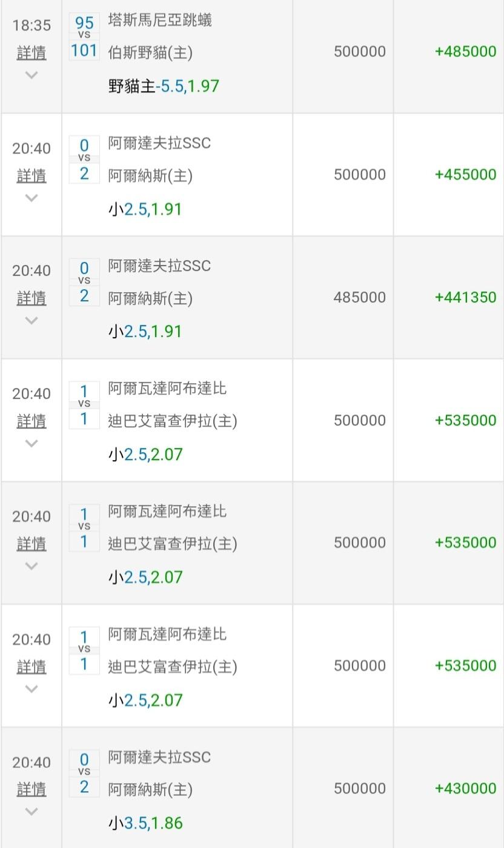Select the +485000 profit amount

(x=465, y=52)
